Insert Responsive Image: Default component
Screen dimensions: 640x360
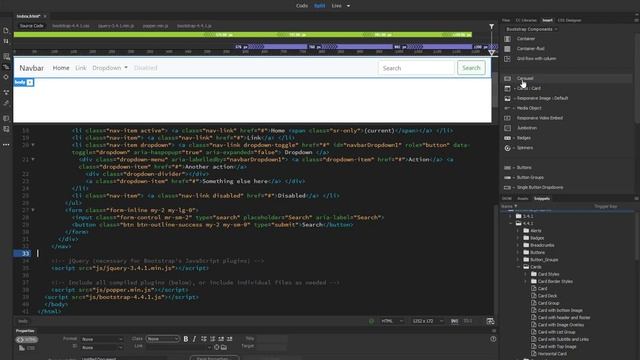pos(542,98)
